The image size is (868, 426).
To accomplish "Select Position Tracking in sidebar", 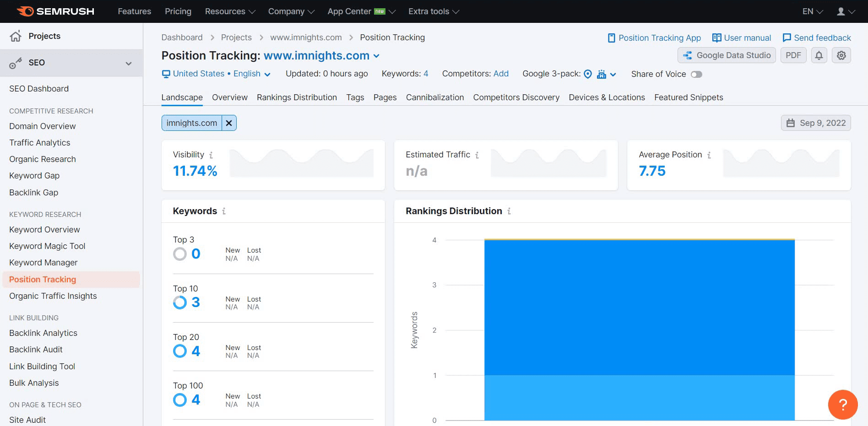I will [71, 280].
